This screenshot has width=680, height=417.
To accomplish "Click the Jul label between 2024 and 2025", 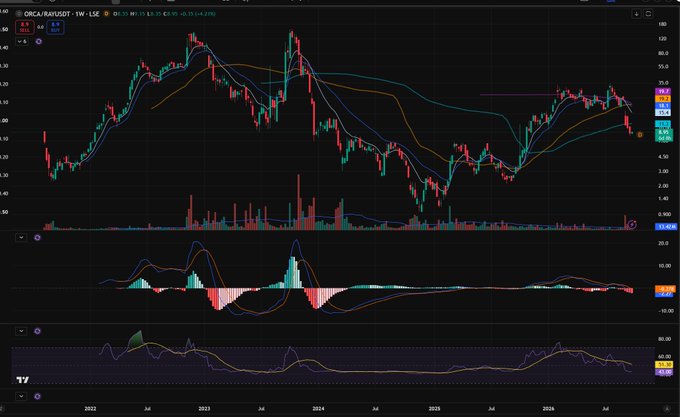I will [x=376, y=409].
